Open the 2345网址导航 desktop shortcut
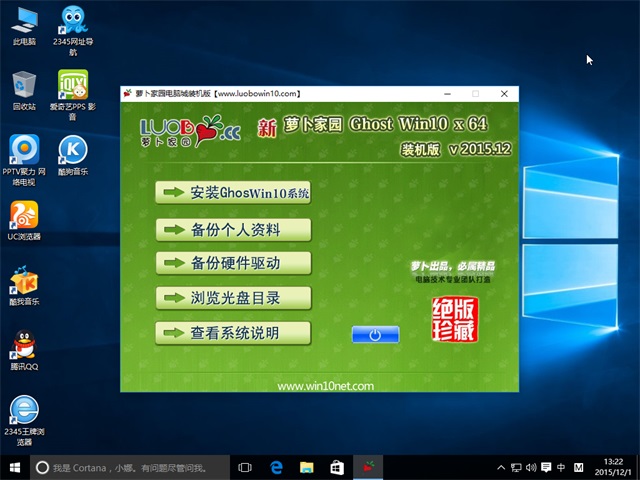This screenshot has width=640, height=480. [x=73, y=30]
